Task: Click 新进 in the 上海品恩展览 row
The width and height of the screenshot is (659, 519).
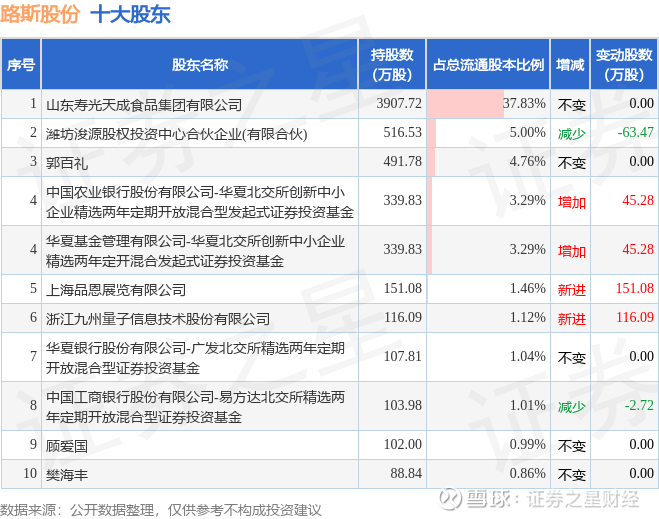Action: [572, 290]
